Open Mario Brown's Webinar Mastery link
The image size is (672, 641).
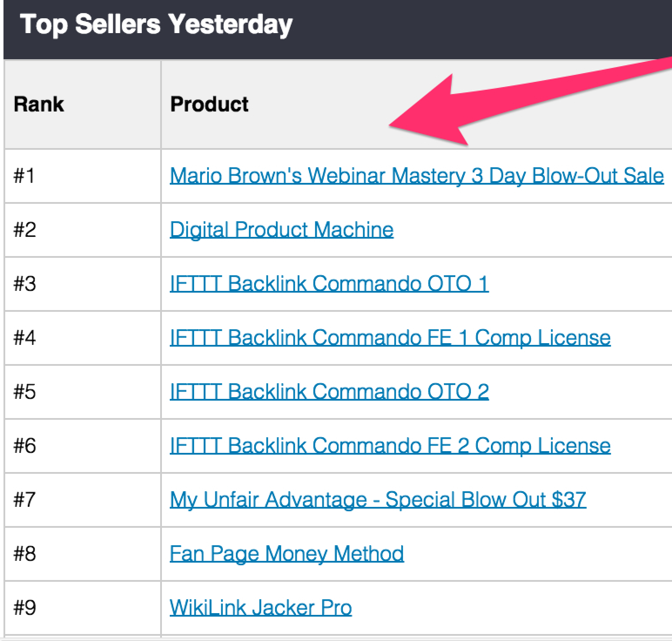pos(417,176)
